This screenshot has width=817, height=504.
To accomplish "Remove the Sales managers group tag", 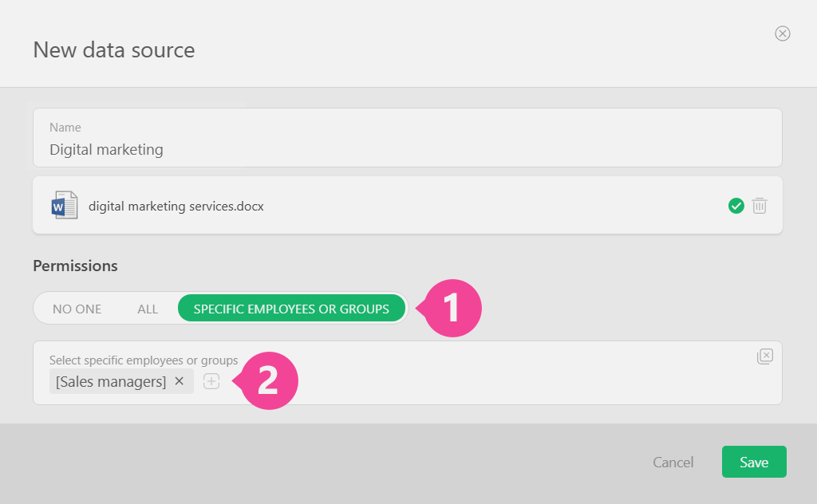I will point(180,381).
